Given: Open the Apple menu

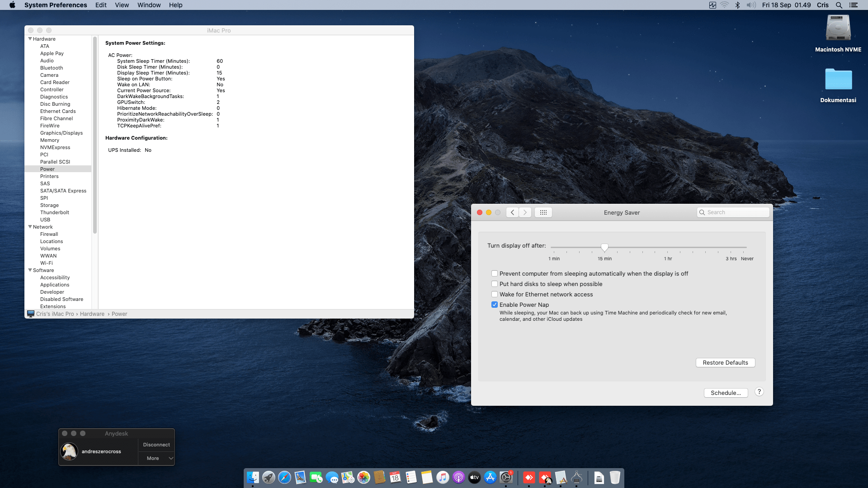Looking at the screenshot, I should [x=12, y=5].
